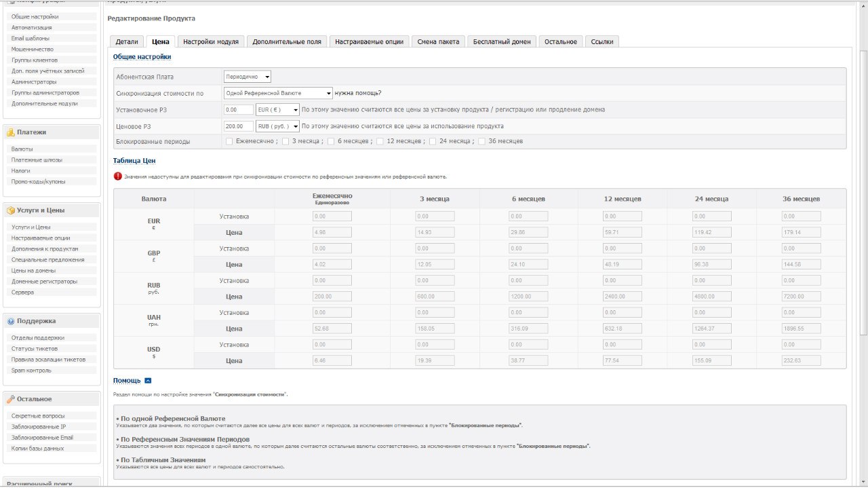Image resolution: width=868 pixels, height=488 pixels.
Task: Click the Услуги и Цены box icon
Action: [11, 210]
